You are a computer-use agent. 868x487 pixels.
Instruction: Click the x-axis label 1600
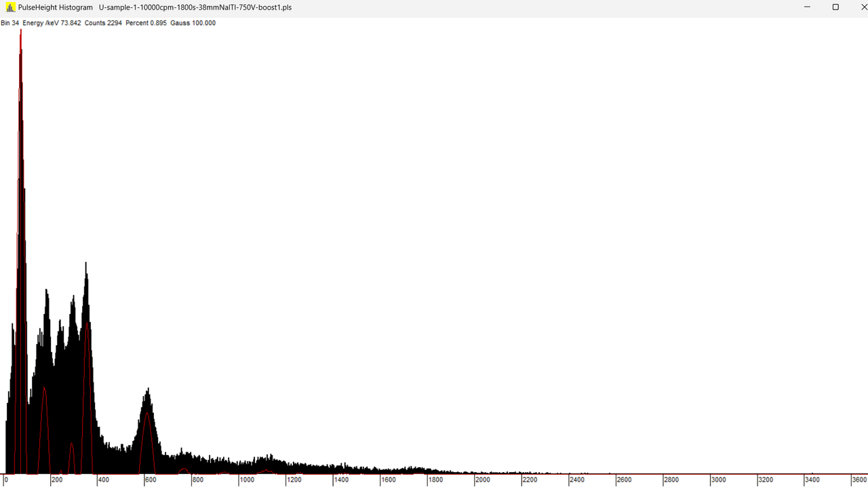(389, 480)
